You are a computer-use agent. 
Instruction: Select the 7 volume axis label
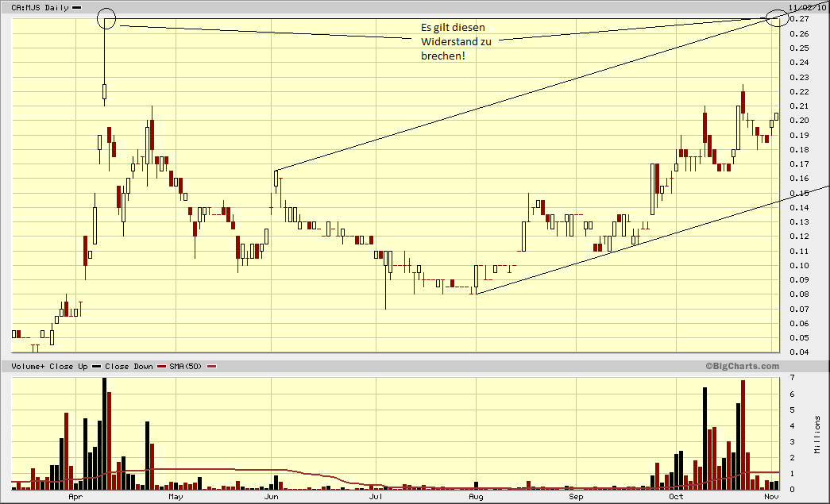[793, 378]
